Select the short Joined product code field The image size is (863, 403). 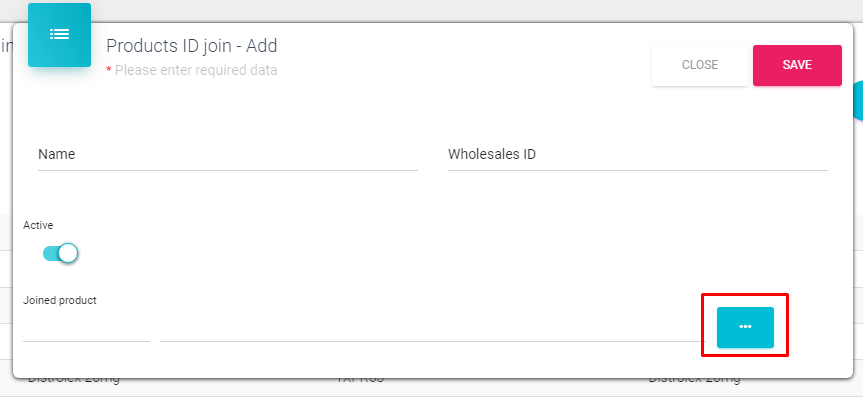pos(86,328)
